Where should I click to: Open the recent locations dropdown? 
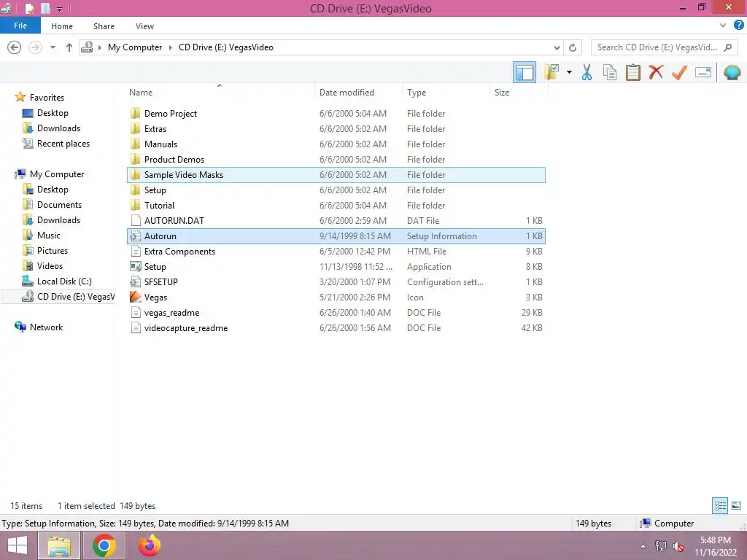53,47
